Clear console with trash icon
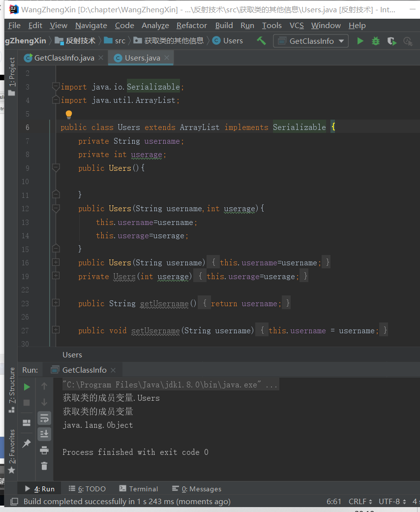 click(44, 466)
